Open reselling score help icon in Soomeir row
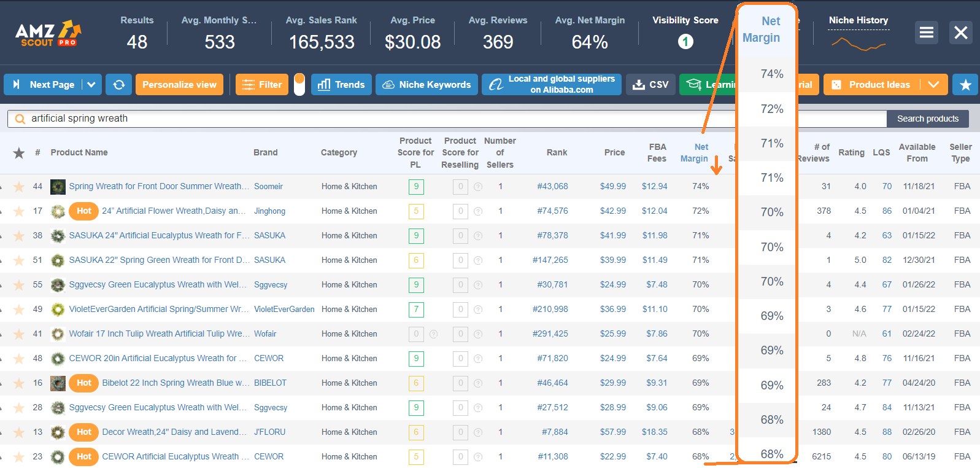Viewport: 980px width, 468px height. pos(478,187)
